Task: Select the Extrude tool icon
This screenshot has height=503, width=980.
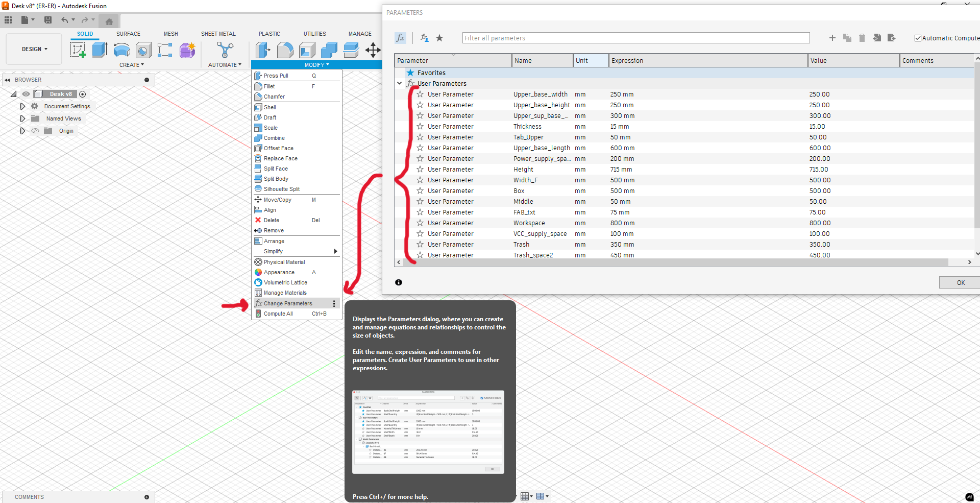Action: (x=100, y=50)
